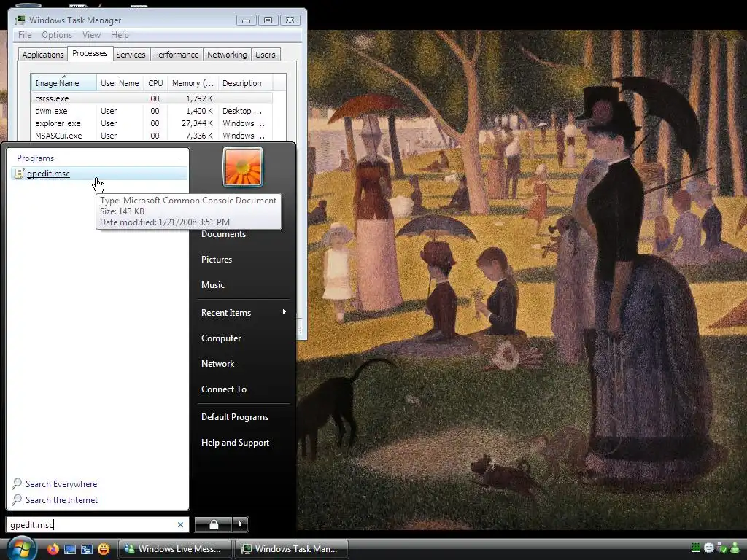Screen dimensions: 747x560
Task: Click Search the Internet link
Action: point(61,500)
